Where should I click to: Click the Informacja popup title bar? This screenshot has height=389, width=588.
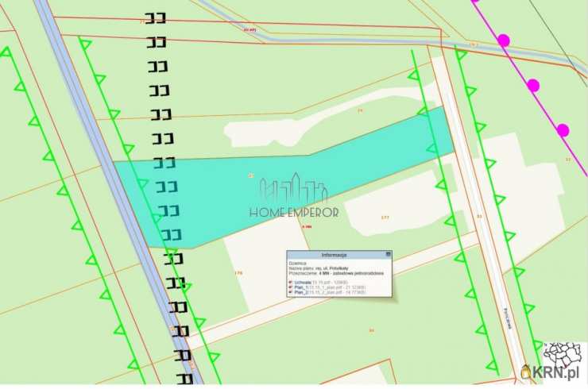[x=334, y=255]
